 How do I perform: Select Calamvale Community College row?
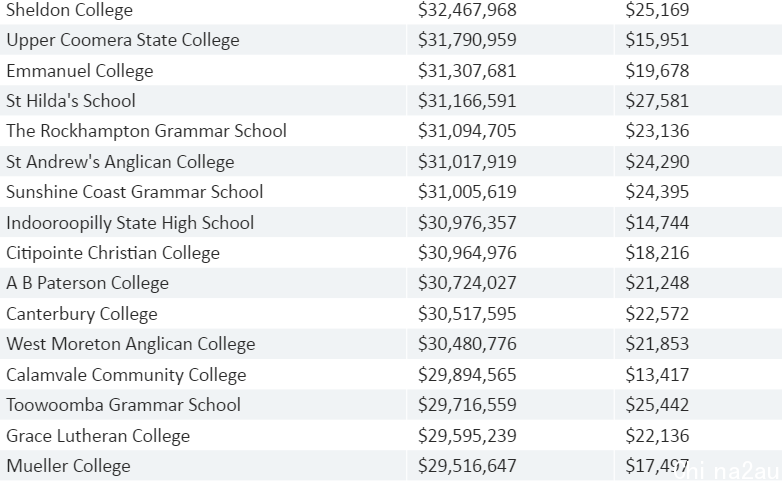tap(392, 375)
